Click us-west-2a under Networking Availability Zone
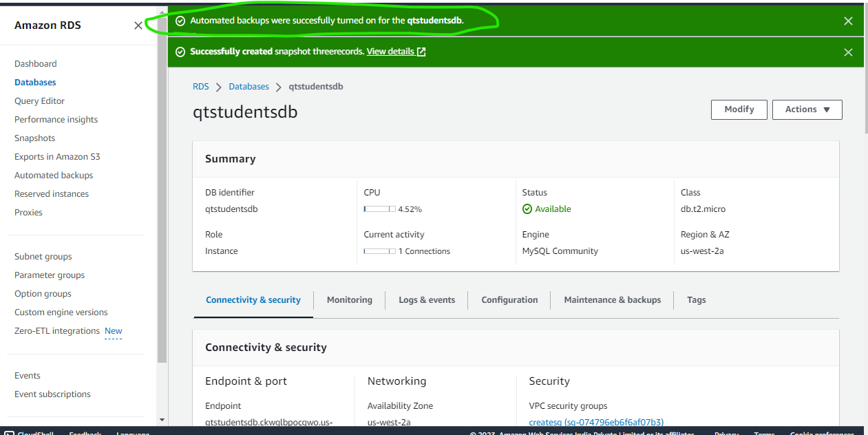The height and width of the screenshot is (435, 868). [389, 423]
